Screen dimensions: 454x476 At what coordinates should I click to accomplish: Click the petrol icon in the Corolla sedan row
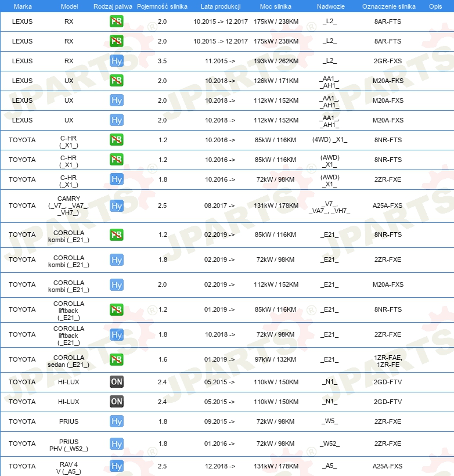point(117,359)
